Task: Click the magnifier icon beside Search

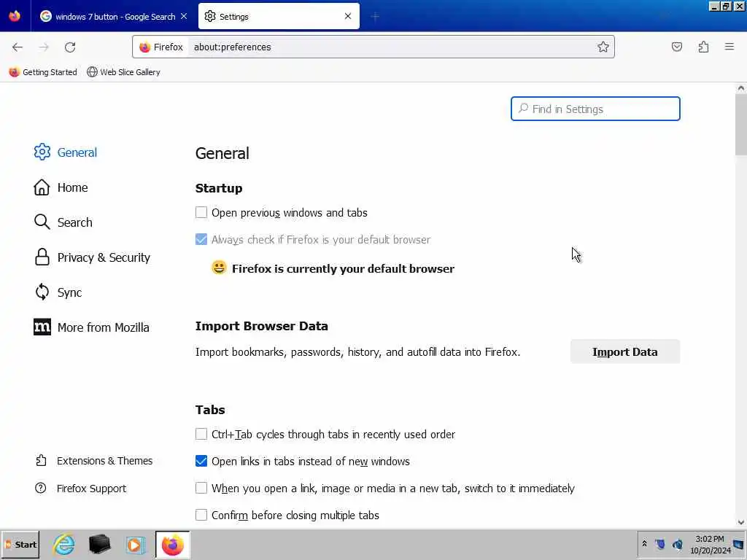Action: (42, 222)
